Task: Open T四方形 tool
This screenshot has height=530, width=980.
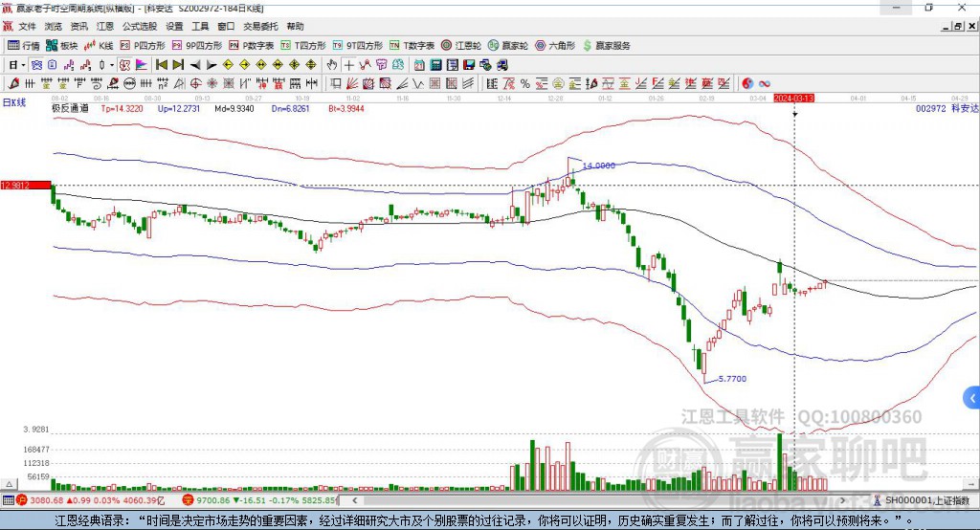Action: 303,46
